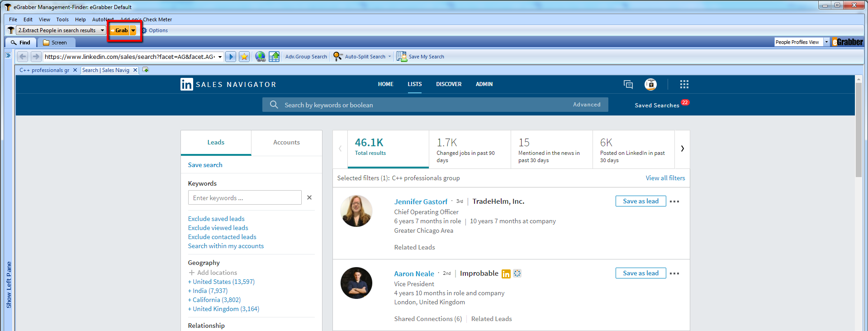The width and height of the screenshot is (868, 331).
Task: Open the LISTS nav item
Action: 414,84
